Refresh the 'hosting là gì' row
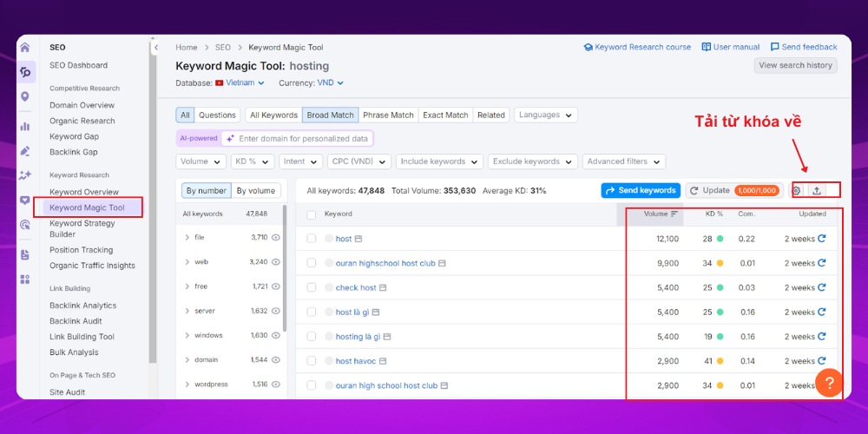 coord(821,336)
